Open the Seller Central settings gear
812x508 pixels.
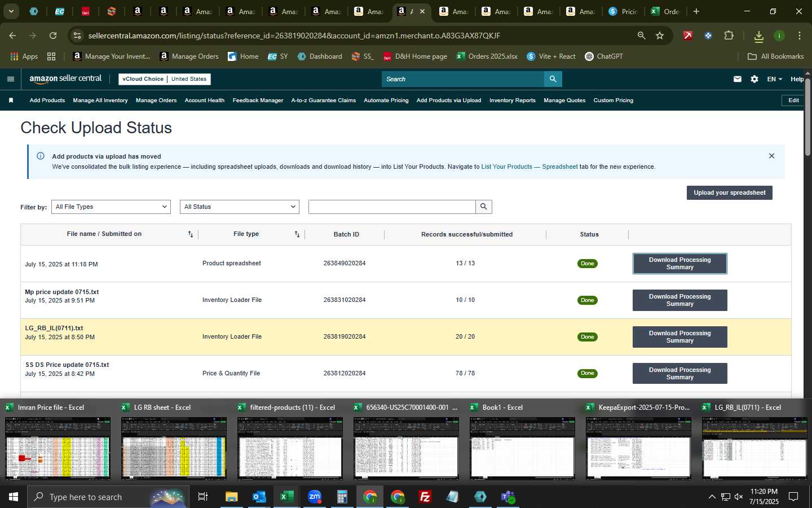(x=754, y=79)
